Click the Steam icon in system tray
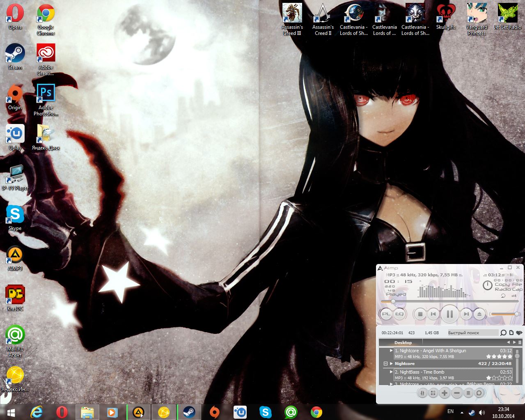The height and width of the screenshot is (420, 525). pos(472,412)
